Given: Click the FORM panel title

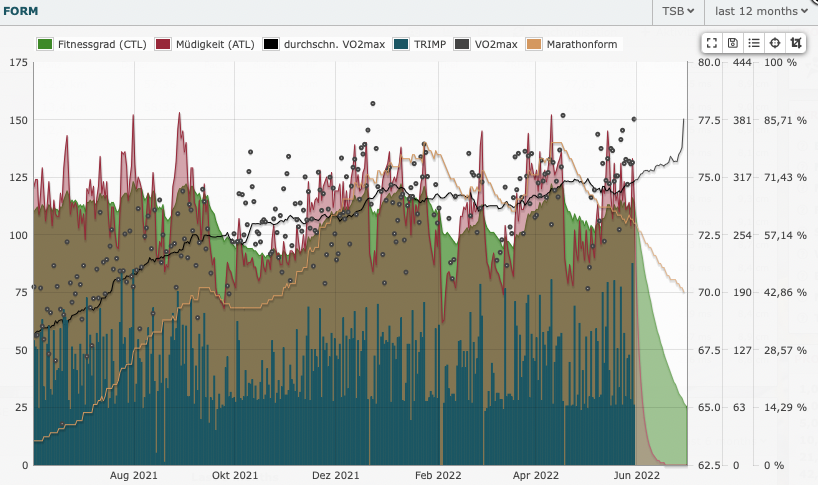Looking at the screenshot, I should pos(21,11).
